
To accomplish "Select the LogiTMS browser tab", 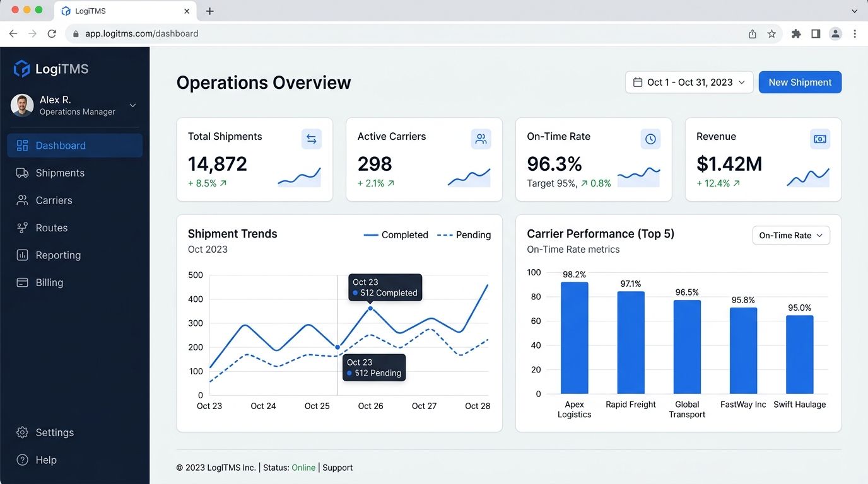I will point(126,11).
